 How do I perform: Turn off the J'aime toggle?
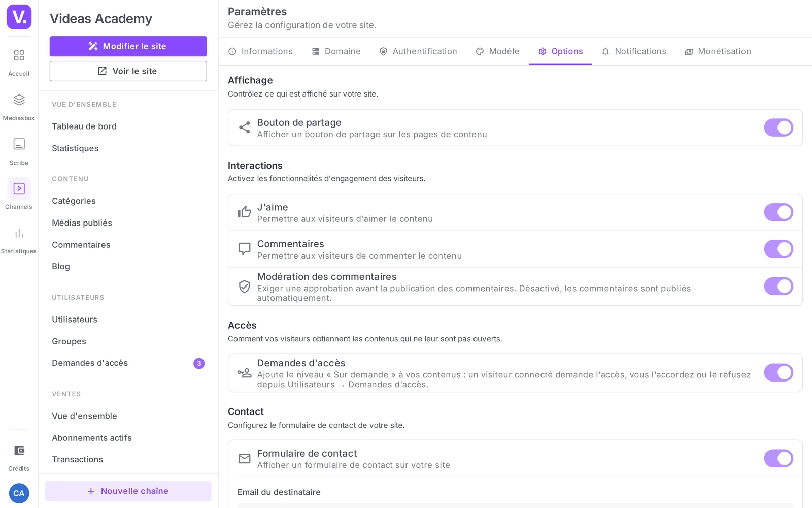point(779,212)
